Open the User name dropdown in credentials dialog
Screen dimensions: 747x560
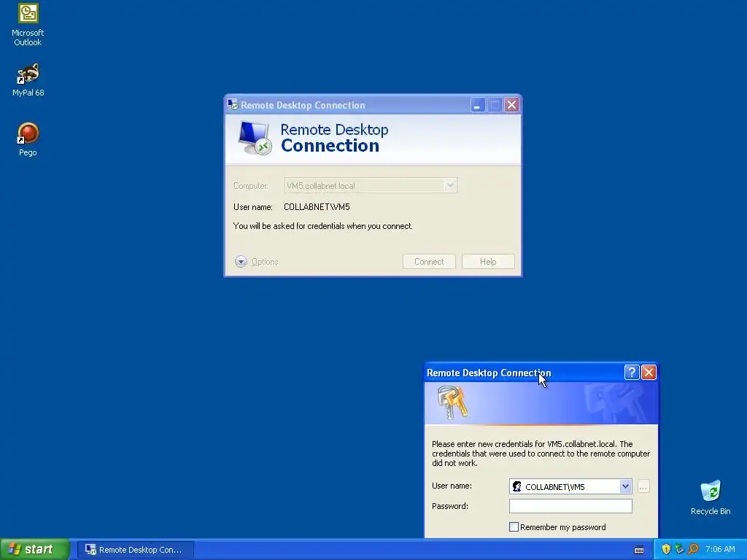coord(625,486)
